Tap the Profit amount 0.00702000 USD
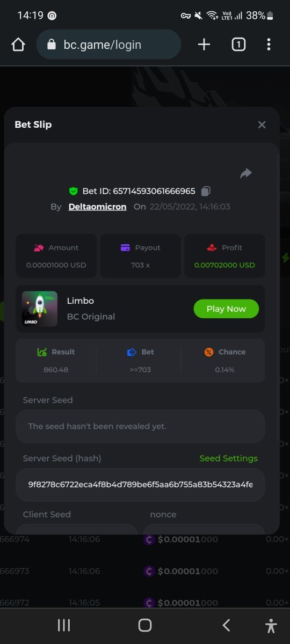Screen dimensions: 290x644 point(224,265)
